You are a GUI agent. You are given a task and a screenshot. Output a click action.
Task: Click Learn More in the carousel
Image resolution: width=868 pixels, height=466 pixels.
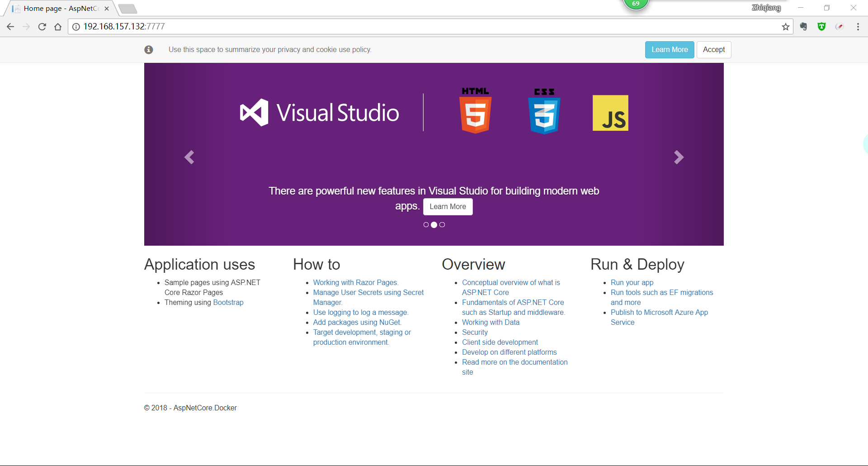point(448,207)
